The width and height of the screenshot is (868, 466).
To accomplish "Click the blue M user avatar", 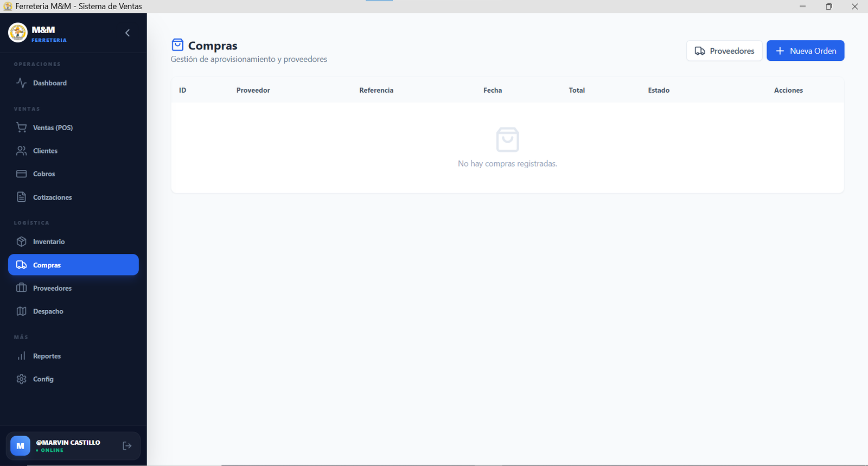I will [20, 446].
